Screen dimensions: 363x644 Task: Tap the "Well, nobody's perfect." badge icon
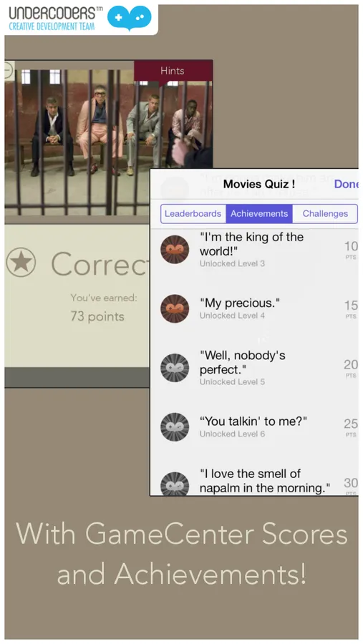[175, 368]
